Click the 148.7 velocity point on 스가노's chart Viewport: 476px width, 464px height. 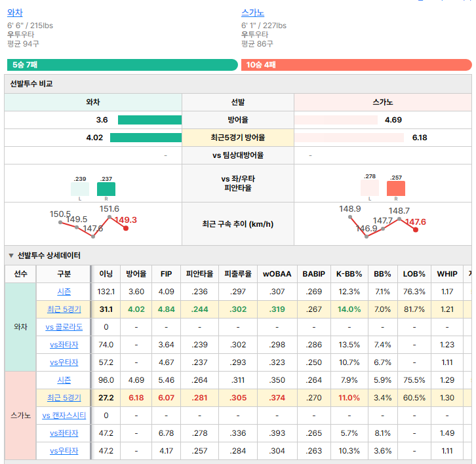(x=399, y=219)
